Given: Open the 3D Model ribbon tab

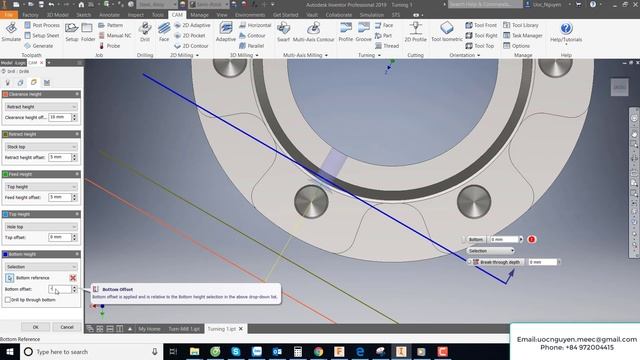Looking at the screenshot, I should click(x=58, y=15).
